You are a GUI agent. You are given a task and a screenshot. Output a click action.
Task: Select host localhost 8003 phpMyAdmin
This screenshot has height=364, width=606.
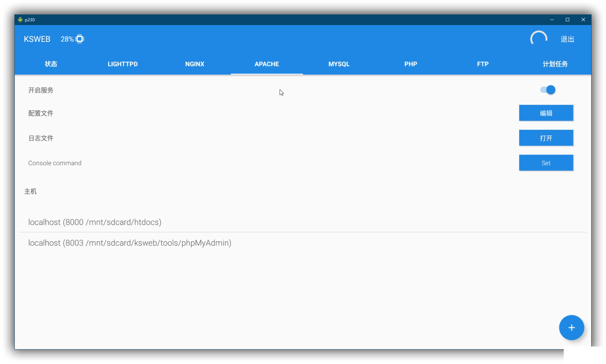(303, 243)
